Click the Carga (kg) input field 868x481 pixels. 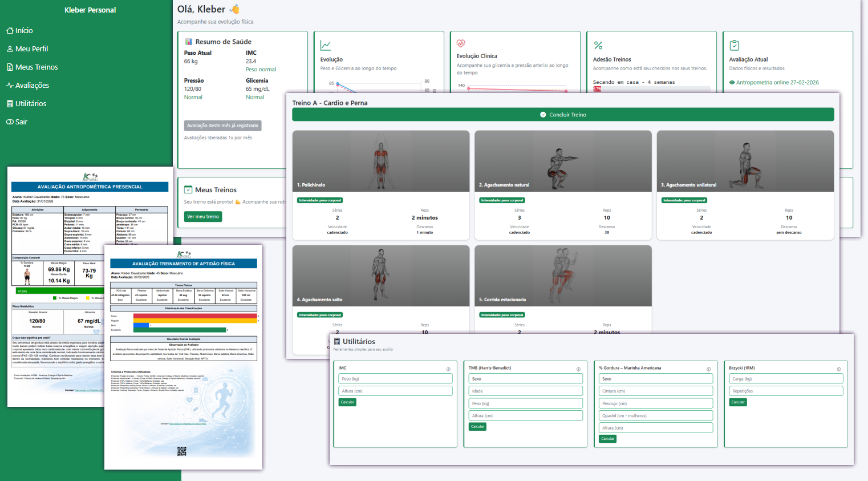(786, 379)
